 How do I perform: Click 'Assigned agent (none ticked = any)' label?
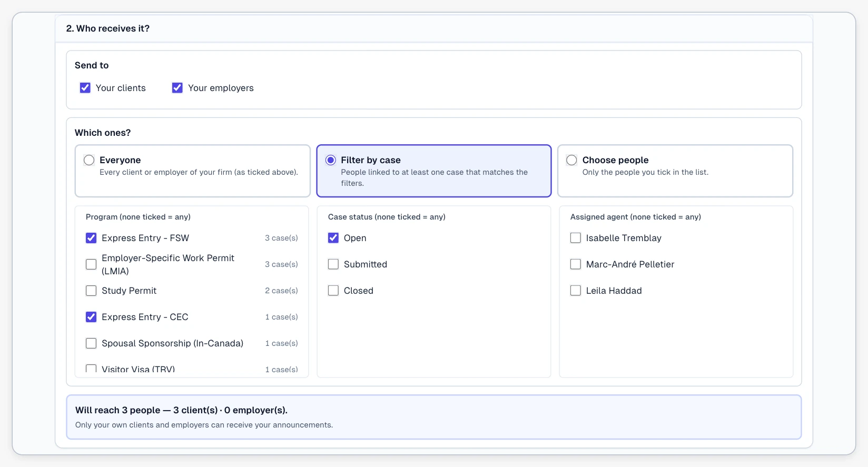click(636, 217)
